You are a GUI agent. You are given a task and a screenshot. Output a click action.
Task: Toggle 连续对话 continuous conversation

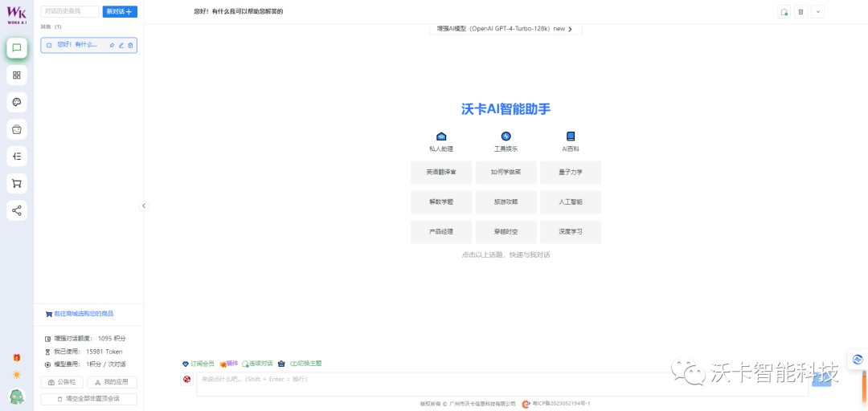pos(257,364)
